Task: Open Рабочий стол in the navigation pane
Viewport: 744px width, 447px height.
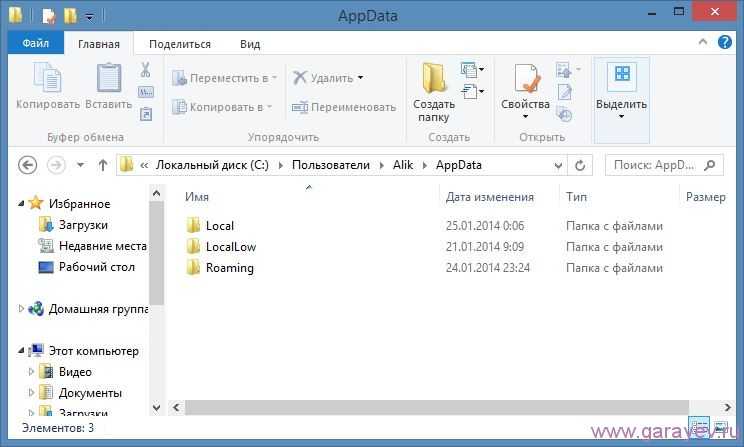Action: coord(97,267)
